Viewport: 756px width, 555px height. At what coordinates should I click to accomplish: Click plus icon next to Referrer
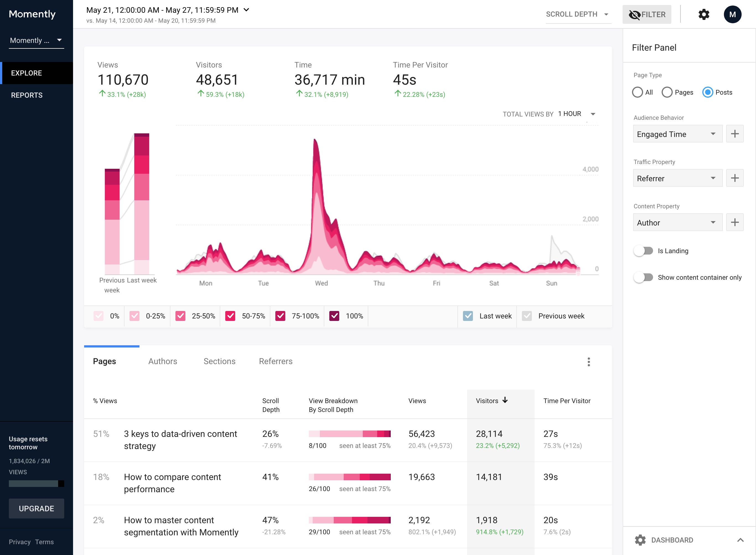pos(734,178)
